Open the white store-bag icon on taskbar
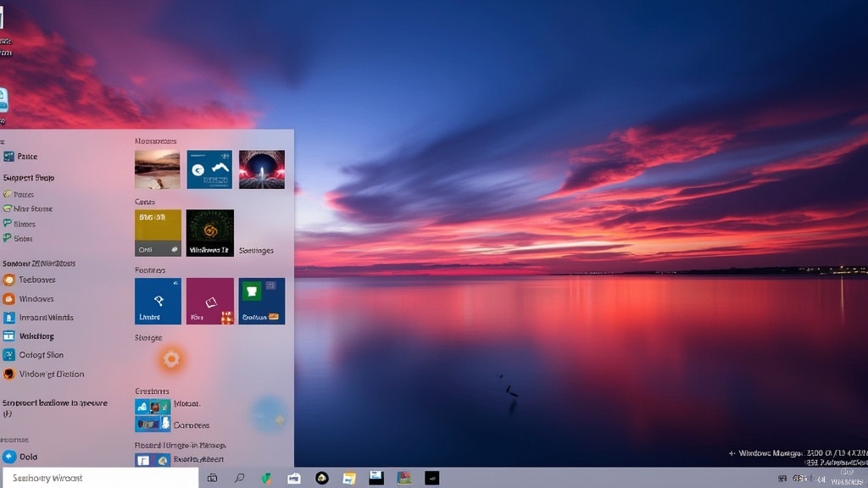868x488 pixels. point(294,478)
